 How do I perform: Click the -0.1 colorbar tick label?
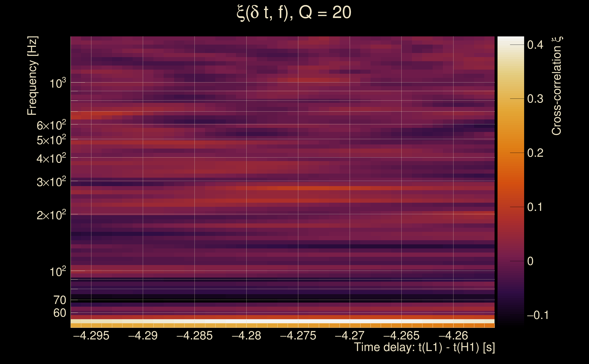tap(538, 315)
